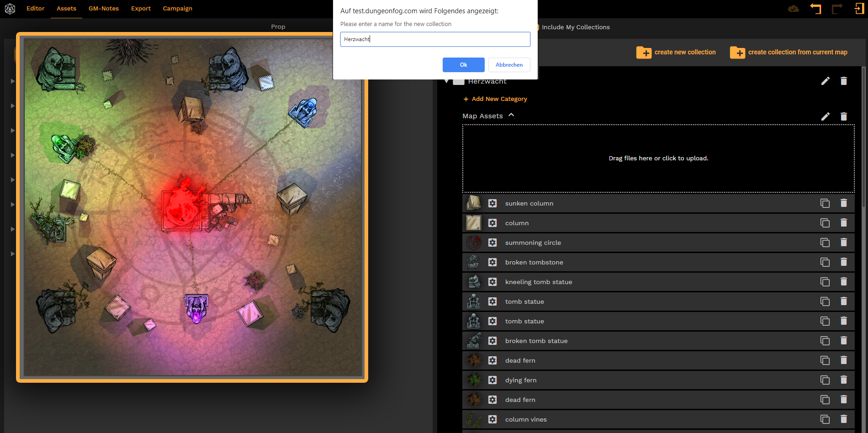
Task: Duplicate the broken tombstone asset
Action: (825, 262)
